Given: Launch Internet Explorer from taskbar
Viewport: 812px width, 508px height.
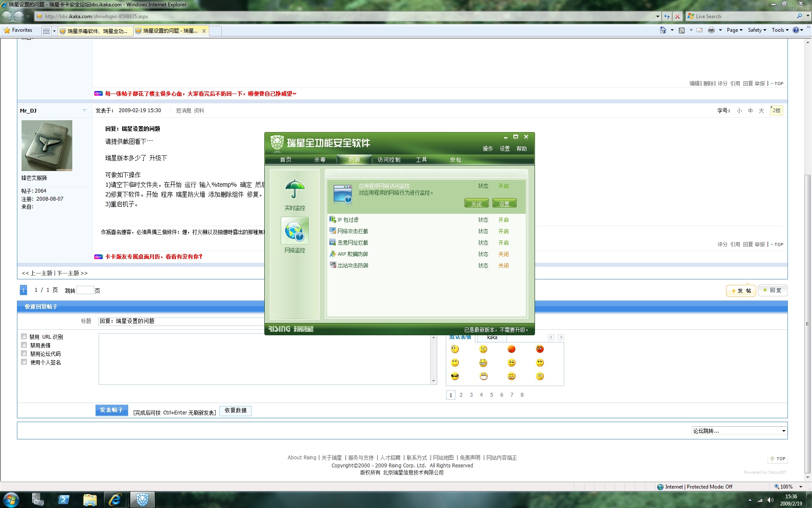Looking at the screenshot, I should pyautogui.click(x=115, y=500).
